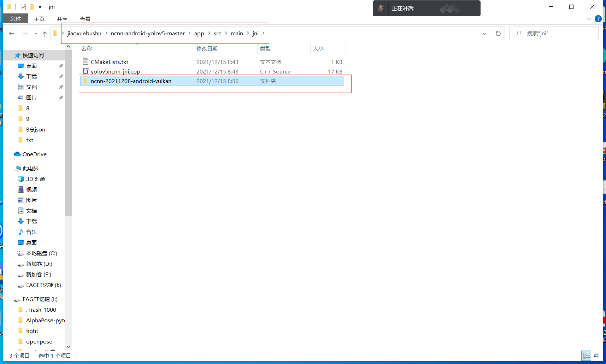
Task: Click the Back navigation arrow
Action: pos(11,33)
